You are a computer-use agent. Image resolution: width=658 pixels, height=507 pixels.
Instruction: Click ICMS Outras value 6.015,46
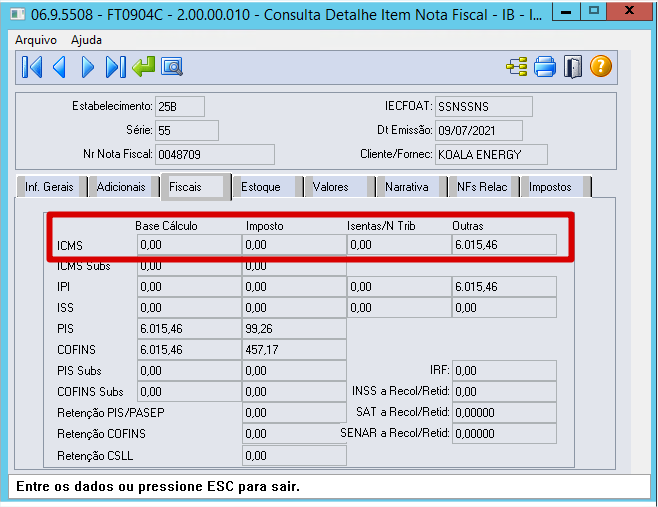click(504, 245)
